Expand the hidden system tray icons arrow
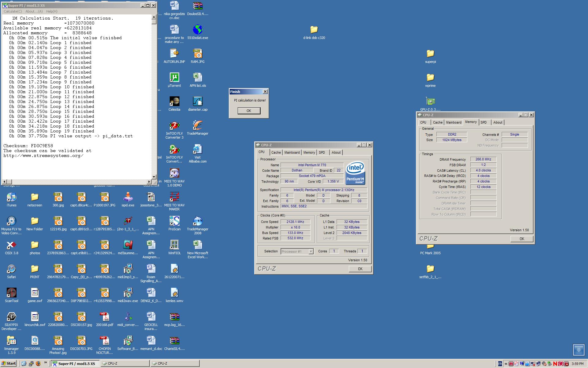 coord(506,364)
